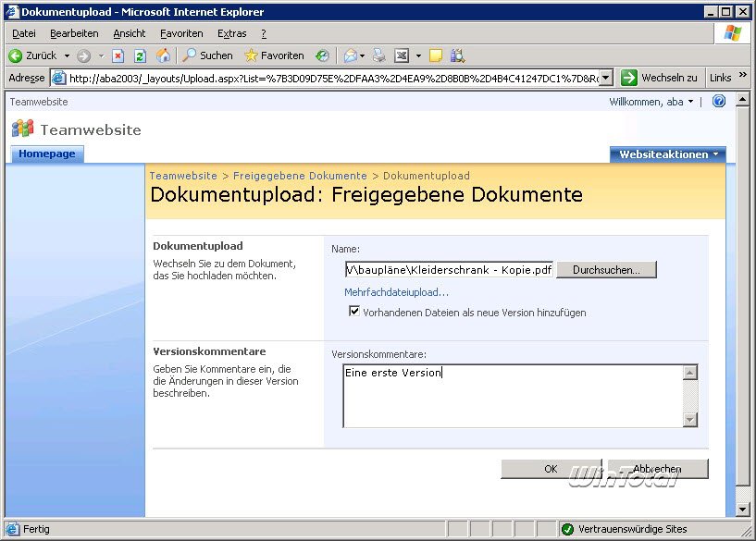
Task: Follow the Mehrfachdateiupload... link
Action: [396, 292]
